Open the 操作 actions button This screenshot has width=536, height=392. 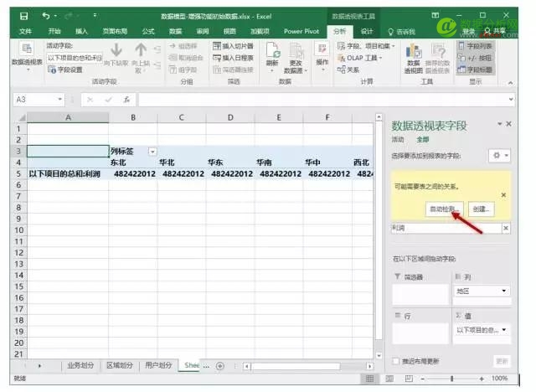322,56
